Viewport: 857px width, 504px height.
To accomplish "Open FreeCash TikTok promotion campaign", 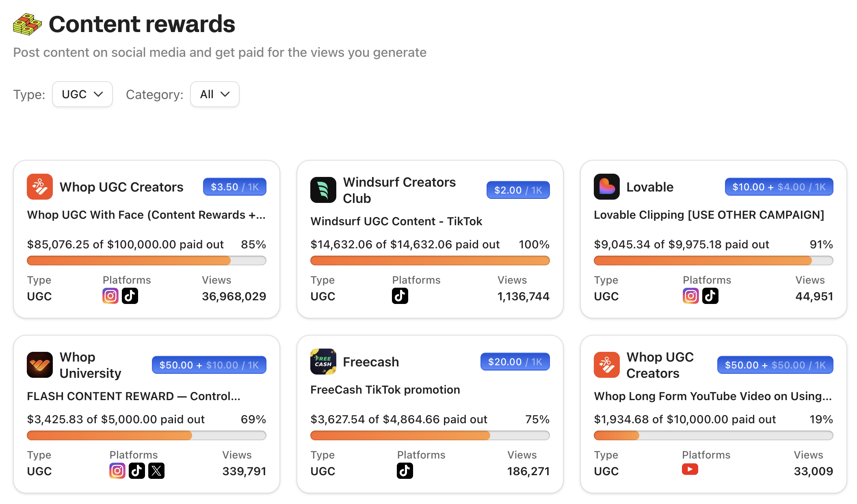I will point(385,390).
